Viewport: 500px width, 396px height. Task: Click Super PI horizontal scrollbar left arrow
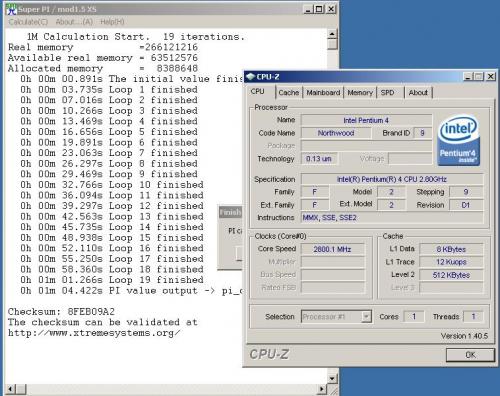[x=10, y=389]
